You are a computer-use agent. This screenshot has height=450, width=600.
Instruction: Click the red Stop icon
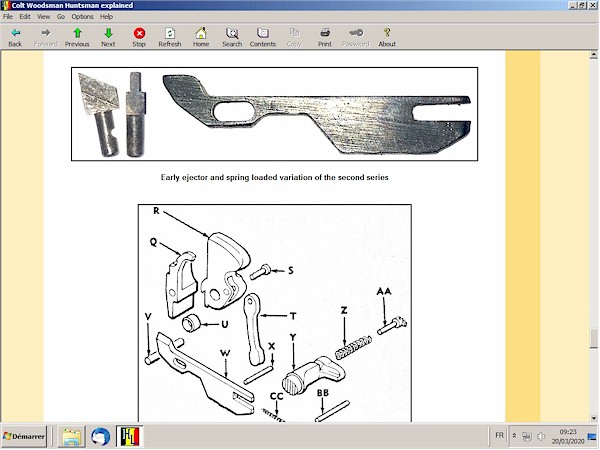click(x=139, y=33)
